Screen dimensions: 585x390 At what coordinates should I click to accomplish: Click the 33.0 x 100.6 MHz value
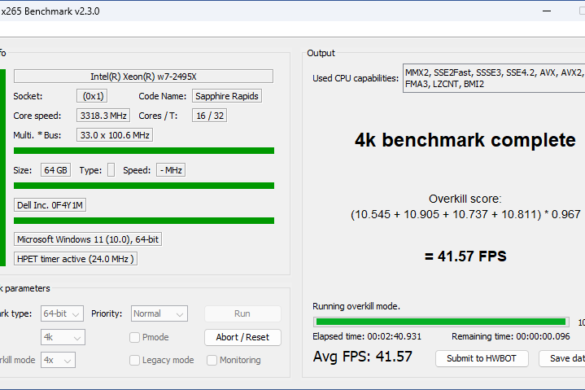tap(115, 135)
